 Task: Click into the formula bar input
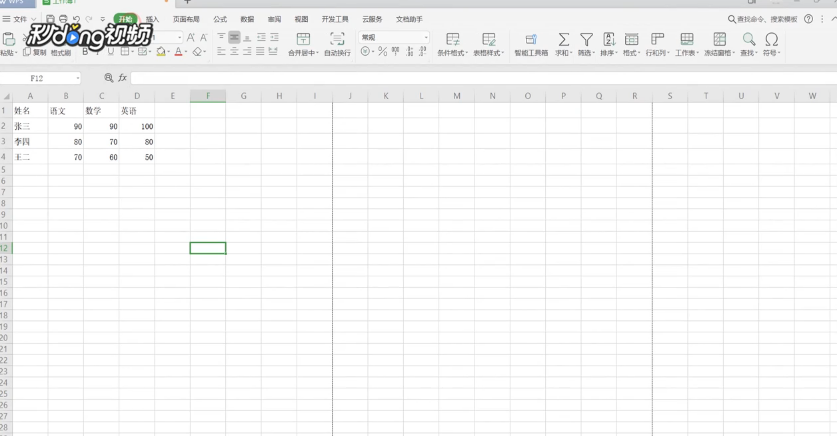click(x=484, y=78)
